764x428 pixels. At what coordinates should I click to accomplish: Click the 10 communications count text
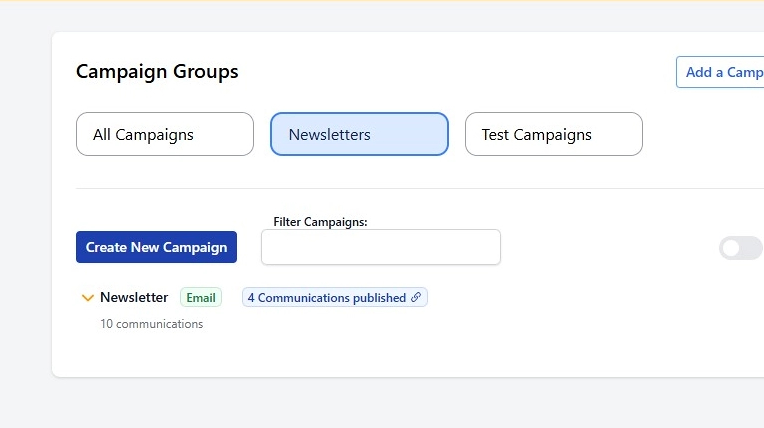[151, 324]
